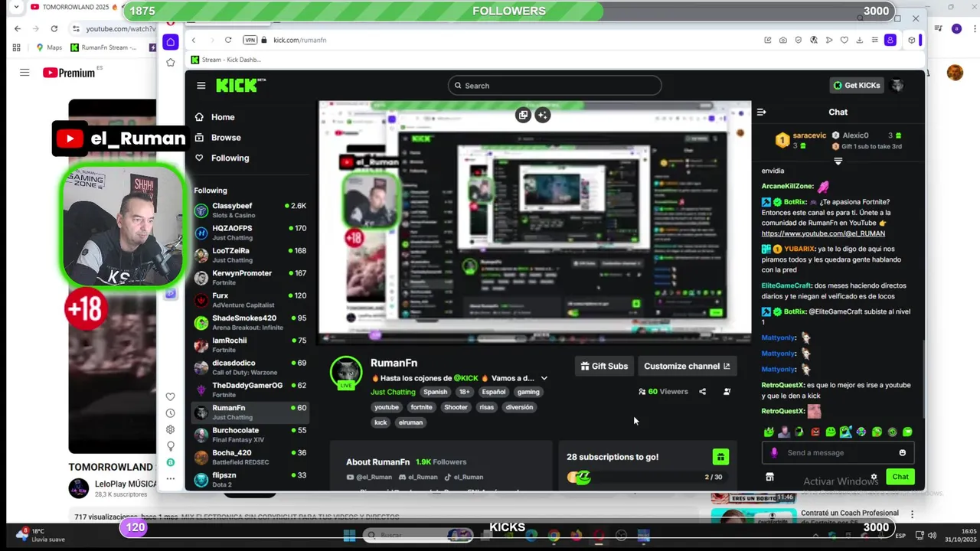Reload the kick.com page
Image resolution: width=980 pixels, height=551 pixels.
228,40
